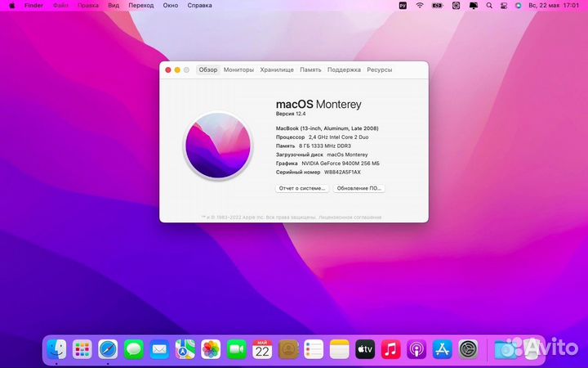Open Spotlight search in menu bar
Image resolution: width=588 pixels, height=368 pixels.
(x=489, y=5)
